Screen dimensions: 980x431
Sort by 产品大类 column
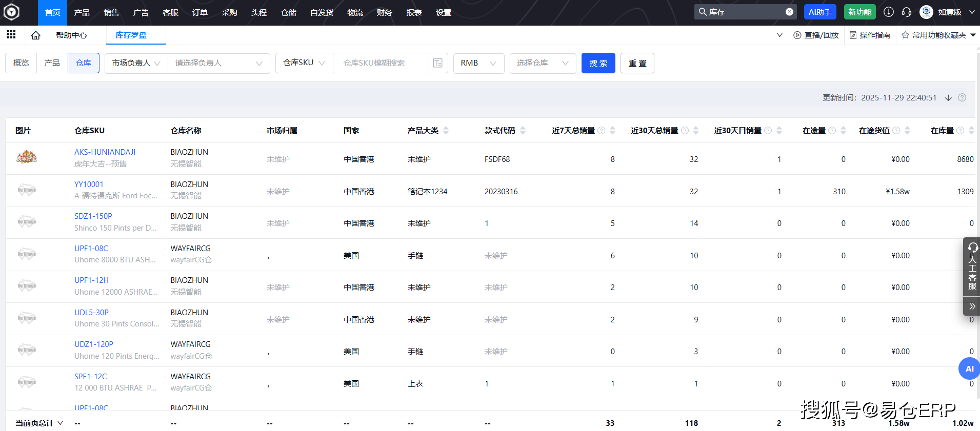[x=446, y=131]
